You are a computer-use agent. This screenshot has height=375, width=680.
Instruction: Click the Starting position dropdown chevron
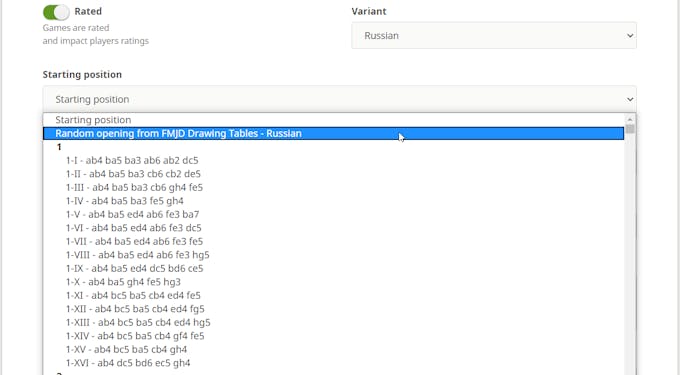630,99
